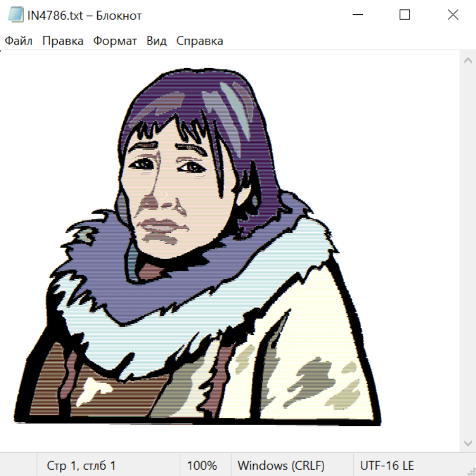Viewport: 476px width, 476px height.
Task: Open the Формат menu
Action: coord(115,41)
